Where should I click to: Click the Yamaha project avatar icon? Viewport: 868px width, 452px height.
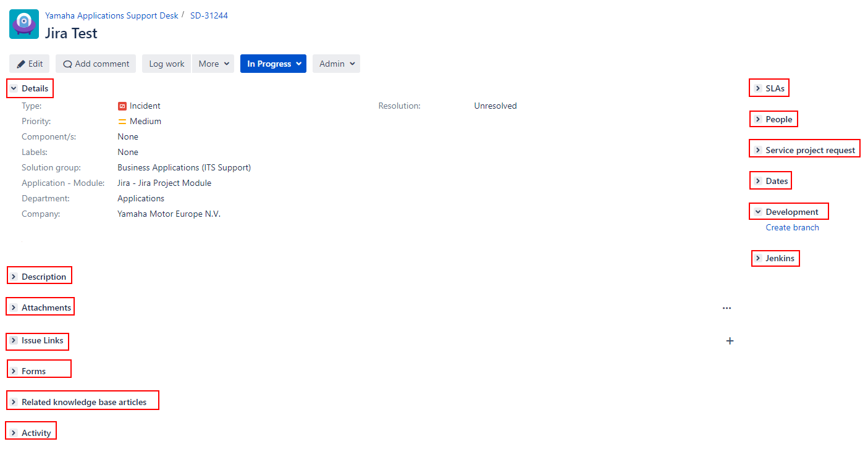(24, 24)
